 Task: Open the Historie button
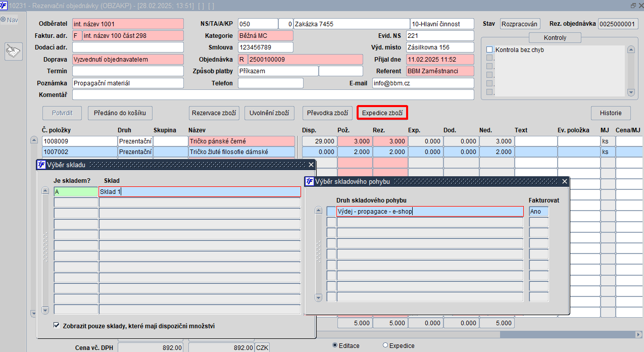[611, 113]
